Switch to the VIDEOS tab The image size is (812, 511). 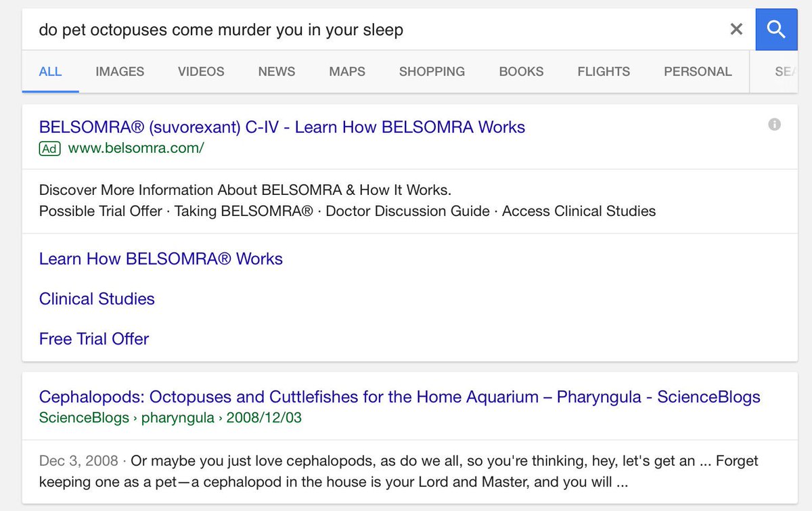201,71
